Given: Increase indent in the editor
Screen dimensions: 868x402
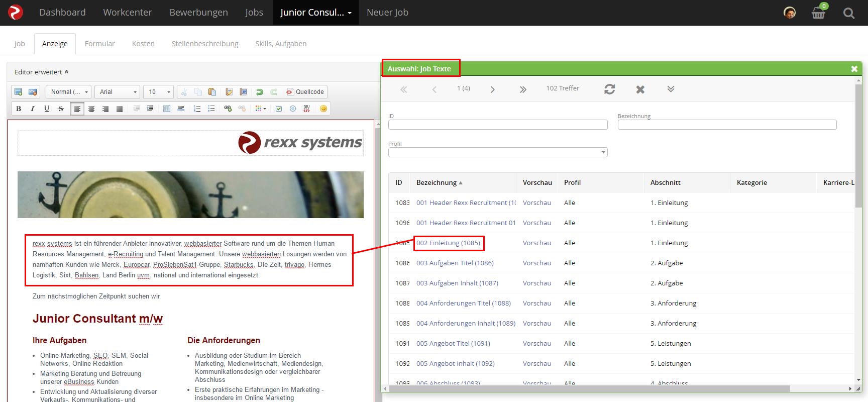Looking at the screenshot, I should [150, 109].
